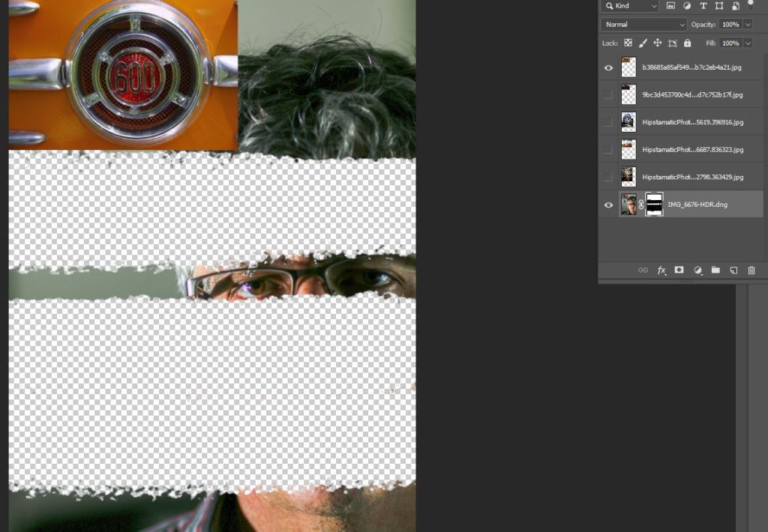Filter layers by type (T) icon

(703, 6)
